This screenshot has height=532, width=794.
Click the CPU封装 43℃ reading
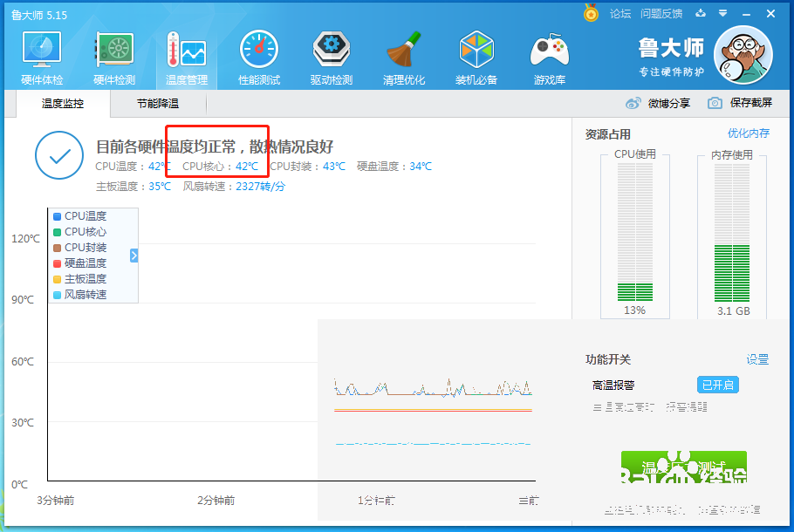[307, 166]
